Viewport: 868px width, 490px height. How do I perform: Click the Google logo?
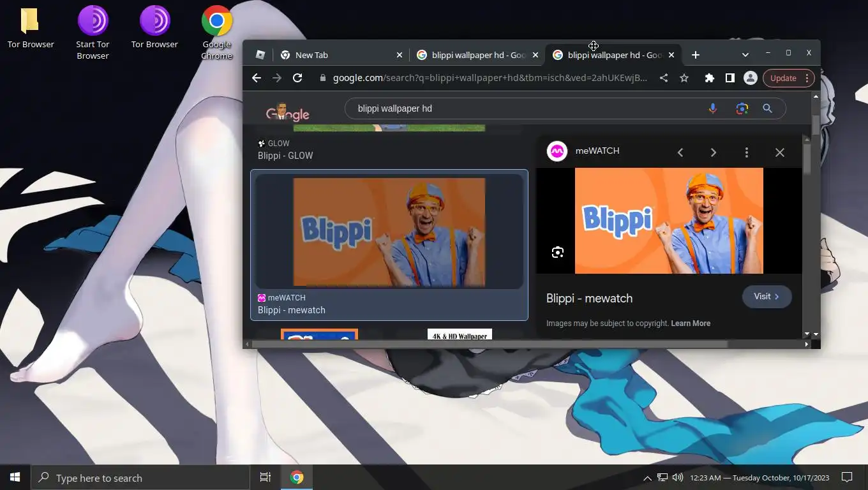click(288, 112)
